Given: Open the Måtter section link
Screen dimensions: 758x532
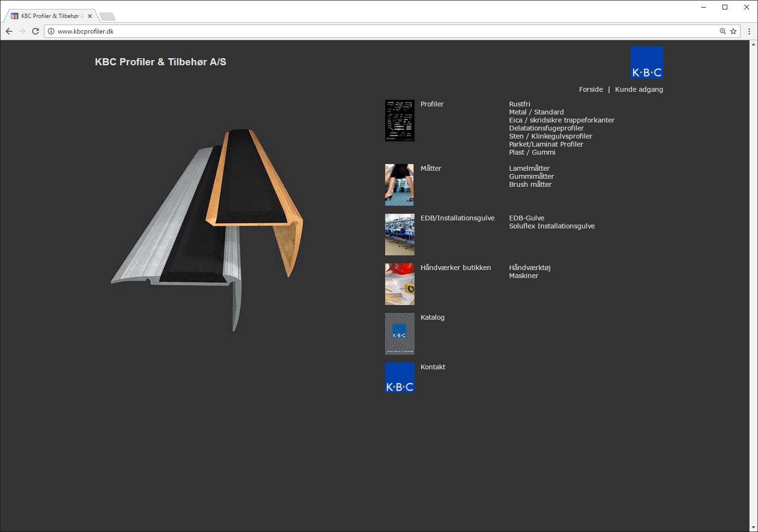Looking at the screenshot, I should 431,168.
